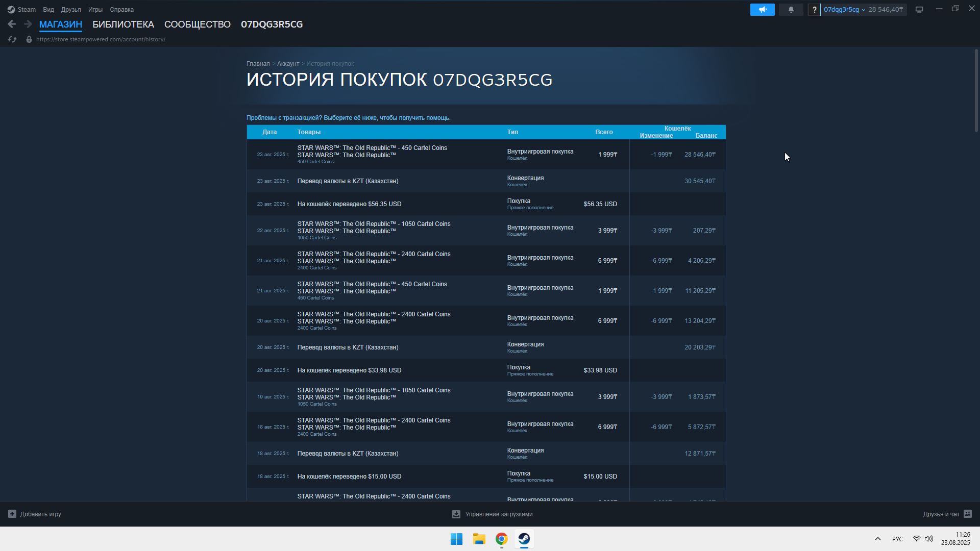Click the page vertical scrollbar thumb
Image resolution: width=980 pixels, height=551 pixels.
click(x=976, y=91)
